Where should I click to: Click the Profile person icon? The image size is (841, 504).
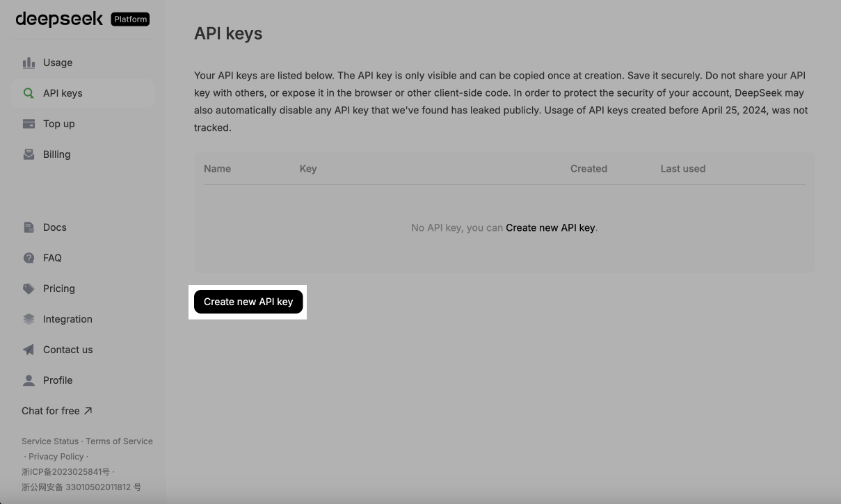[29, 380]
